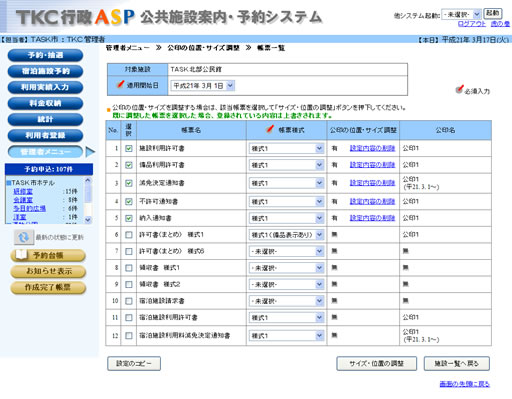This screenshot has height=399, width=512.
Task: Click the 作成完了帳票 button
Action: 48,287
